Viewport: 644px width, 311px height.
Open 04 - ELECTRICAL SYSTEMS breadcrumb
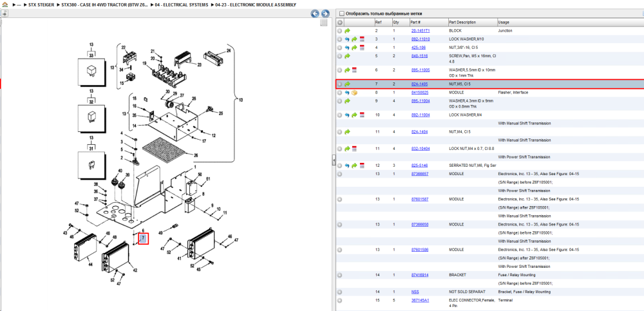181,5
